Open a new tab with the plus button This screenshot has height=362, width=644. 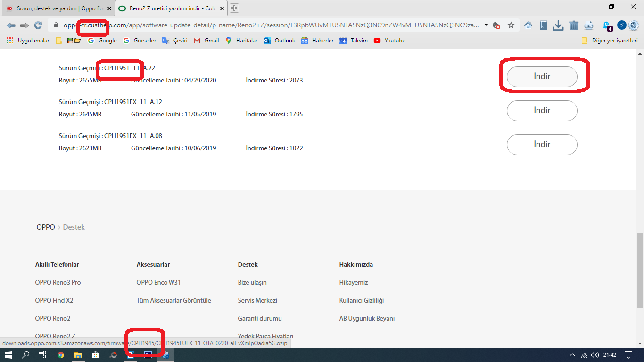pyautogui.click(x=234, y=8)
